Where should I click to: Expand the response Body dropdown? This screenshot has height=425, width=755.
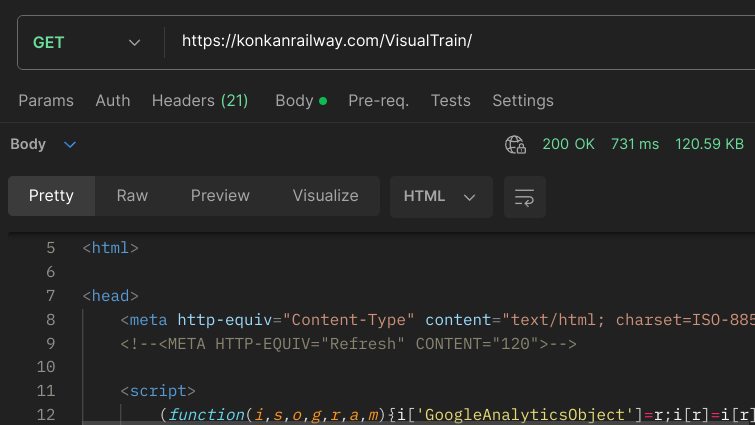(43, 144)
